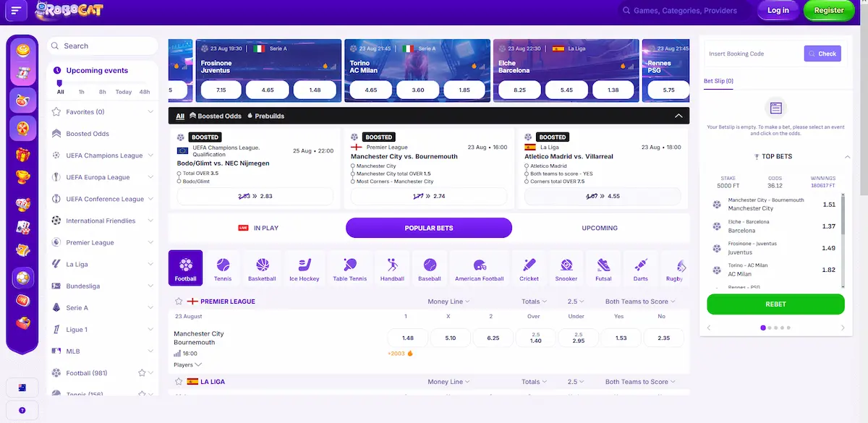Star the Premier League as favorite
The height and width of the screenshot is (423, 868).
pos(179,302)
